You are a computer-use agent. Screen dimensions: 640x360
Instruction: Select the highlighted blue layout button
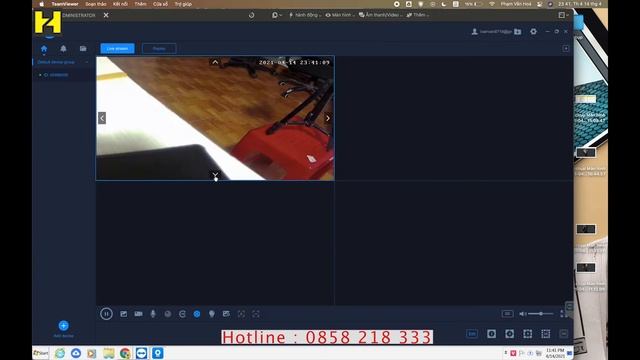tap(472, 334)
